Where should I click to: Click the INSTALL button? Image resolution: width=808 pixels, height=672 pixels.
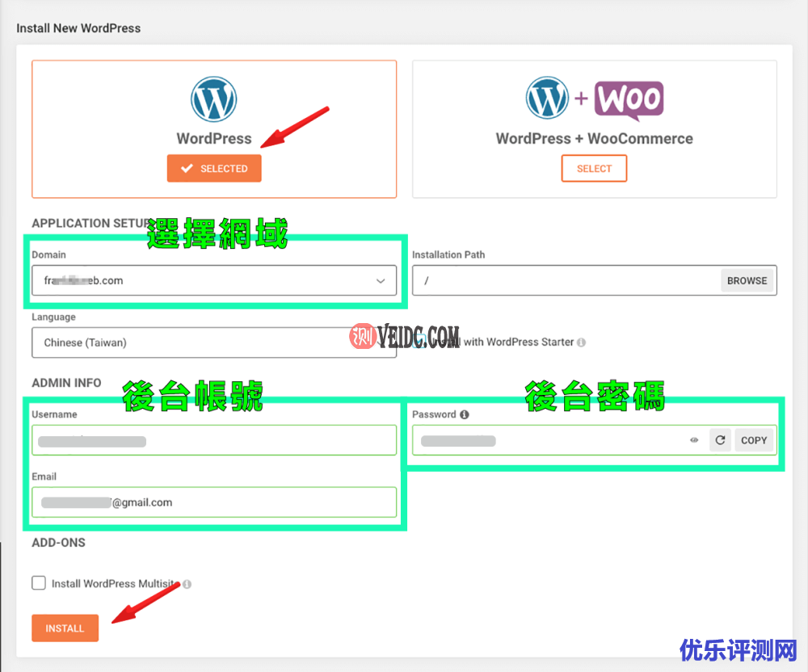[x=65, y=628]
